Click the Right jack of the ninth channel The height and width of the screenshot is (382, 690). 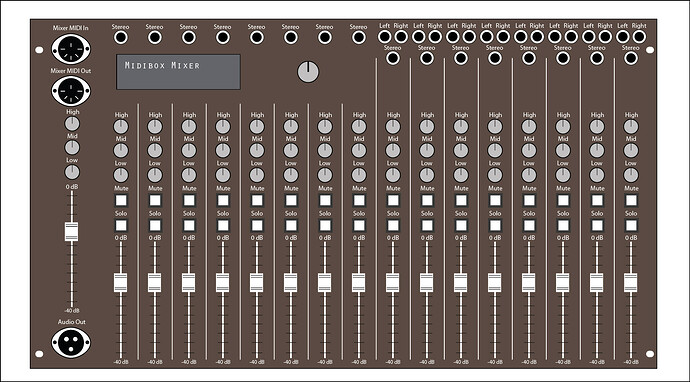(401, 37)
